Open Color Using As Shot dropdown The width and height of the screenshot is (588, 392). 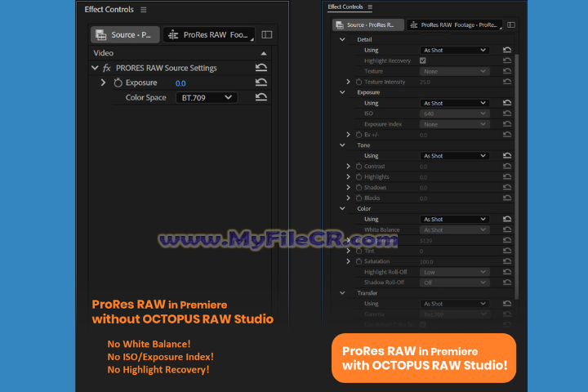point(454,219)
